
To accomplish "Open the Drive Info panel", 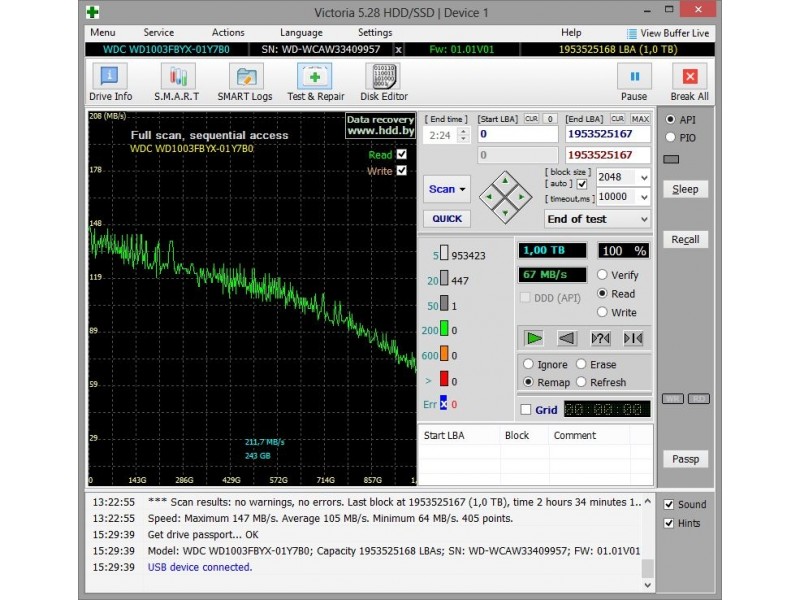I will point(110,82).
